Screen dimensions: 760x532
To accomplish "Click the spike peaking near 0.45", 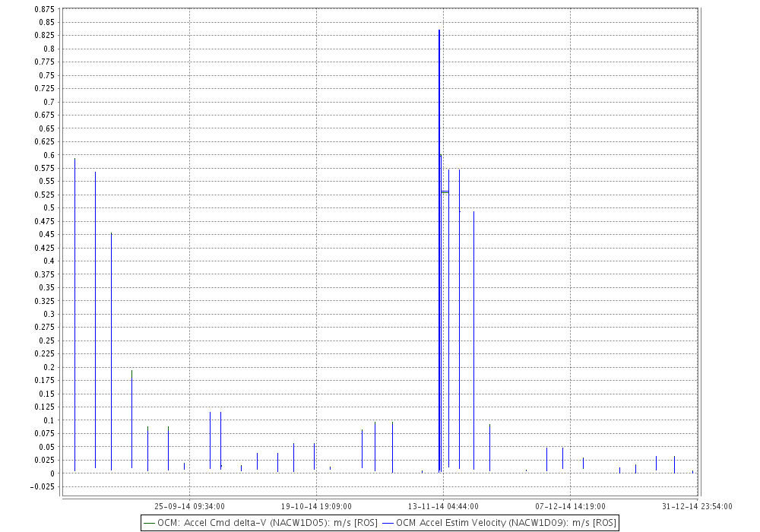I will point(111,352).
